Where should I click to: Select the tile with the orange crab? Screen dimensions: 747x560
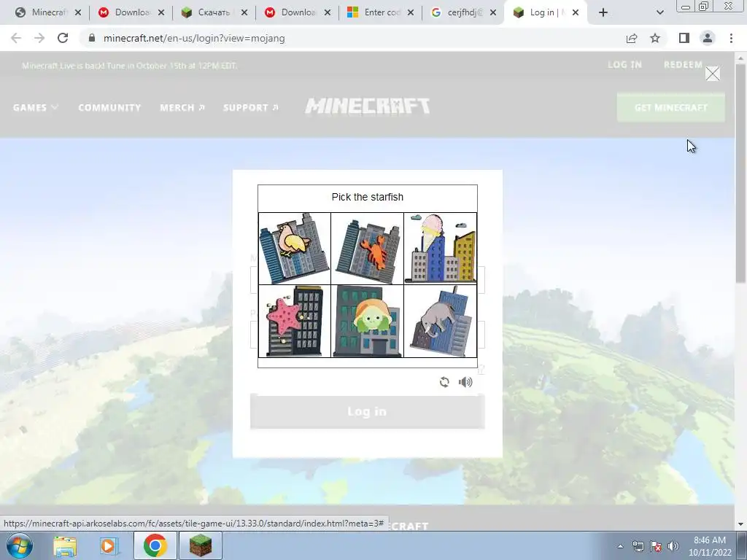pos(368,249)
